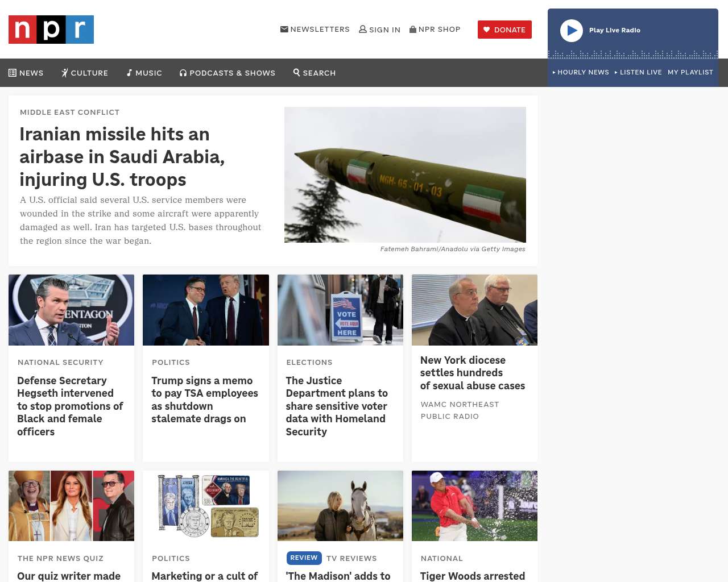Open Newsletters via the envelope icon
The height and width of the screenshot is (582, 728).
[284, 29]
